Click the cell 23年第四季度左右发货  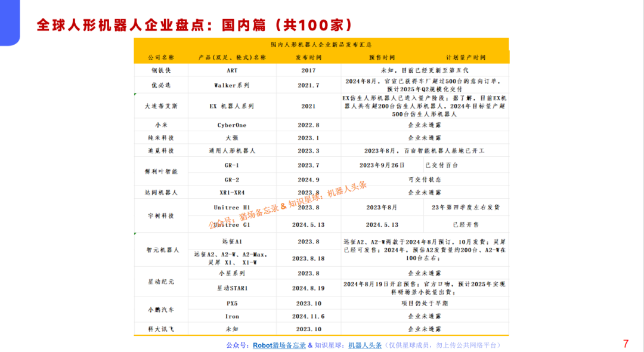[466, 208]
